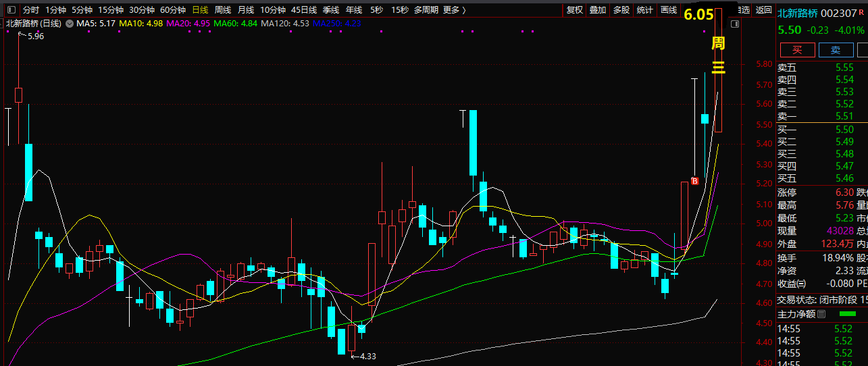This screenshot has width=868, height=366.
Task: Select the 10分钟 period tab
Action: pos(273,10)
